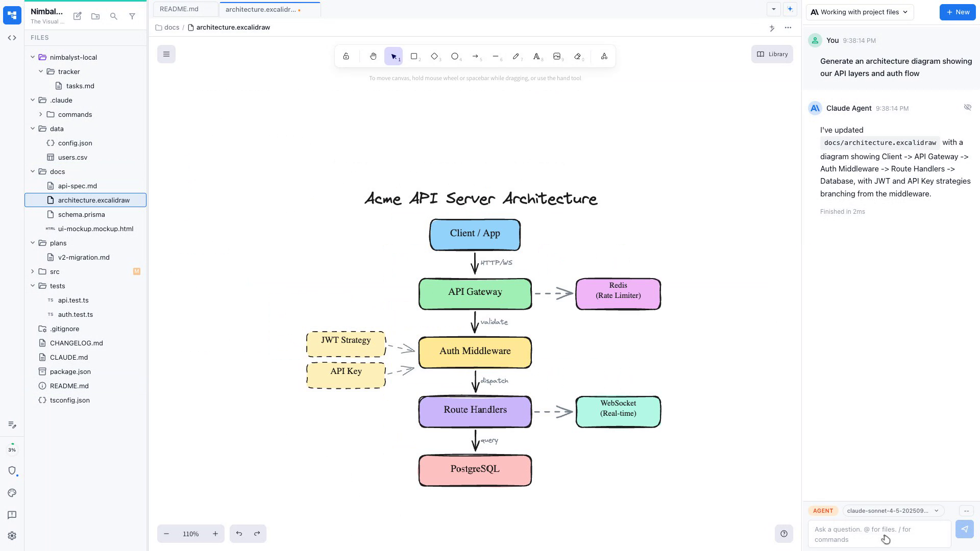This screenshot has width=980, height=551.
Task: Select the Diamond shape tool
Action: tap(434, 56)
